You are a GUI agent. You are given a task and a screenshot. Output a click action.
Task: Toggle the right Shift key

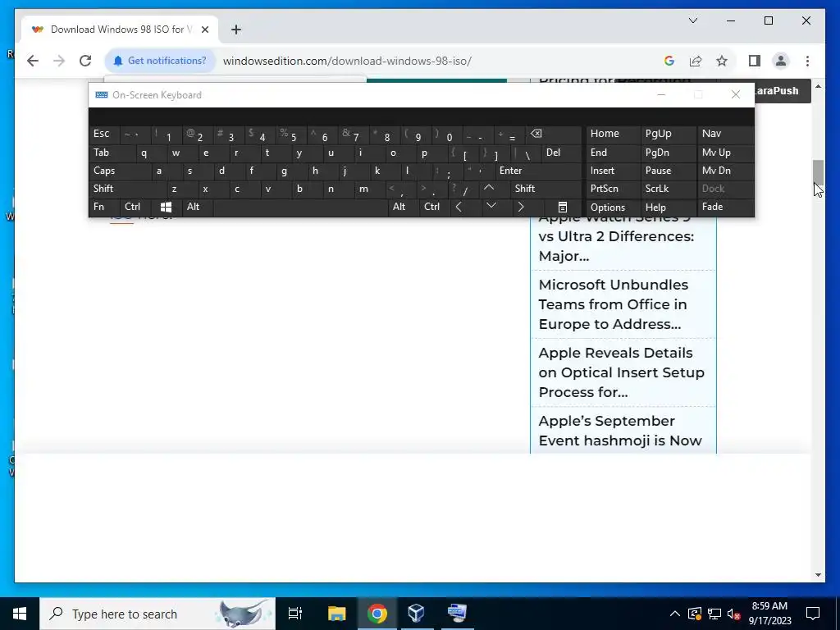546,189
